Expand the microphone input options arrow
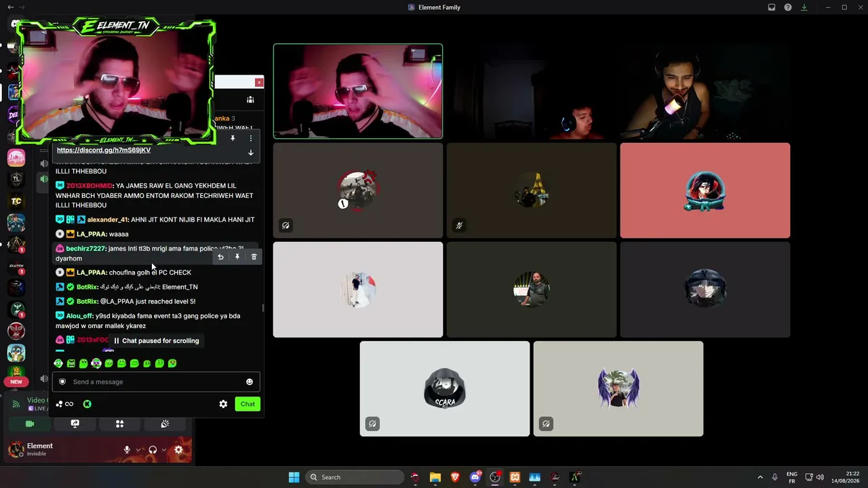868x488 pixels. (x=138, y=449)
